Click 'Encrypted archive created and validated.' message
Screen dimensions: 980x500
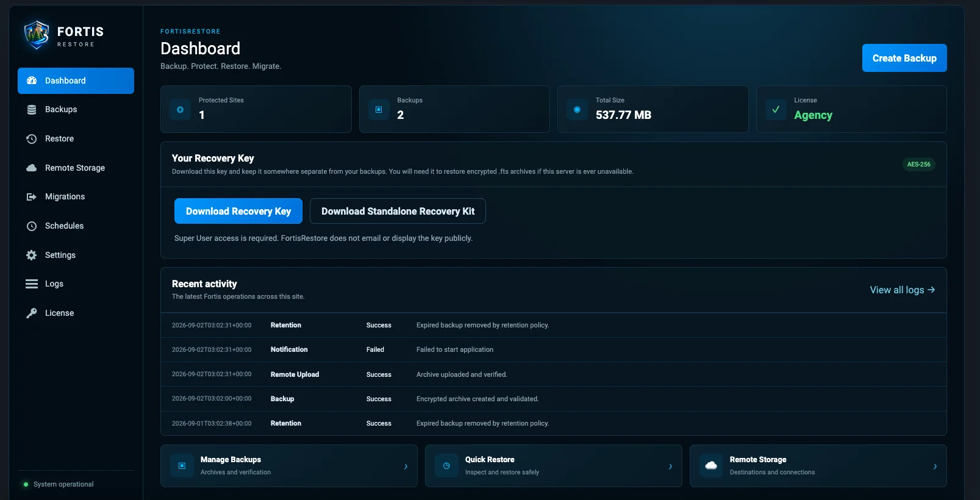[477, 399]
